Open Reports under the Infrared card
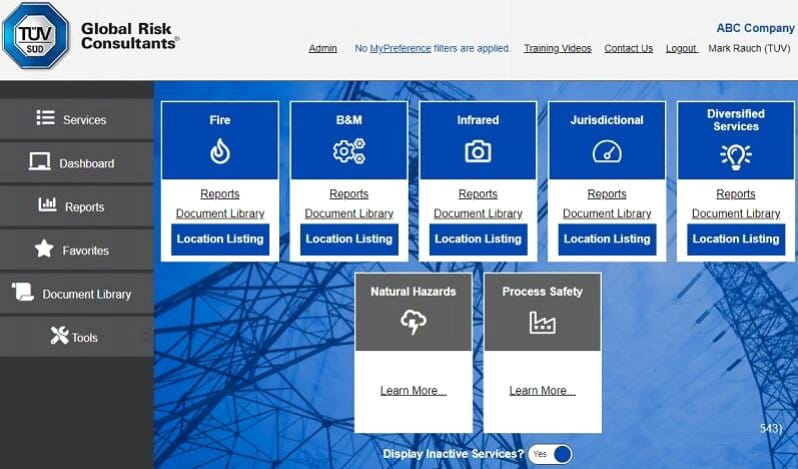The height and width of the screenshot is (469, 798). pos(478,194)
